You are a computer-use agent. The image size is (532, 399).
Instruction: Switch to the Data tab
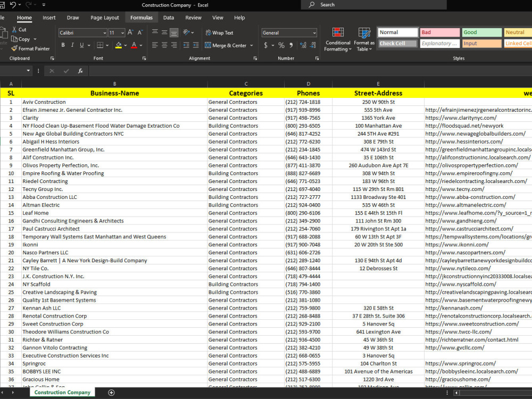(168, 18)
